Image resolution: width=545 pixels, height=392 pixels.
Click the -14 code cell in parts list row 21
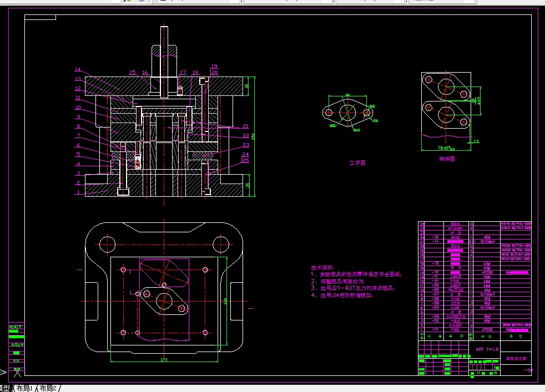(x=435, y=241)
